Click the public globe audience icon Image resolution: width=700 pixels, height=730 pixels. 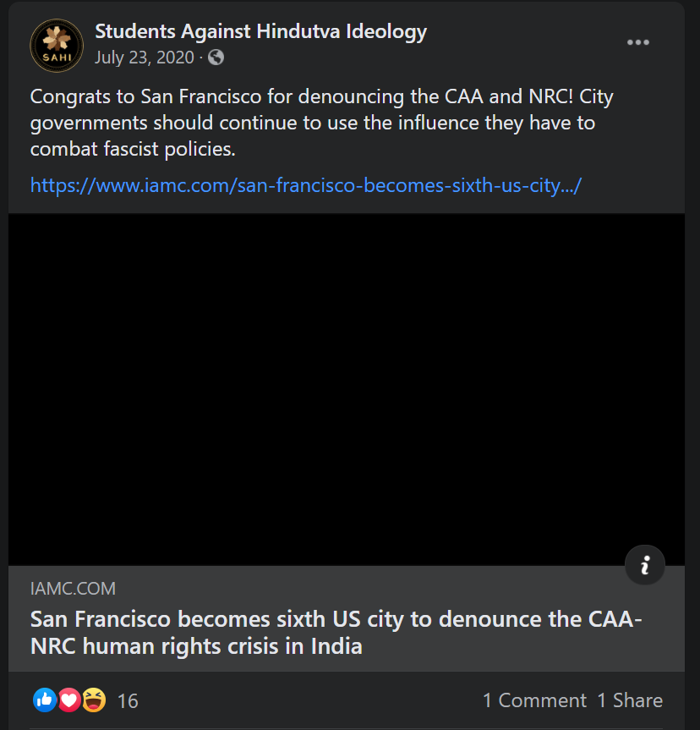point(216,58)
